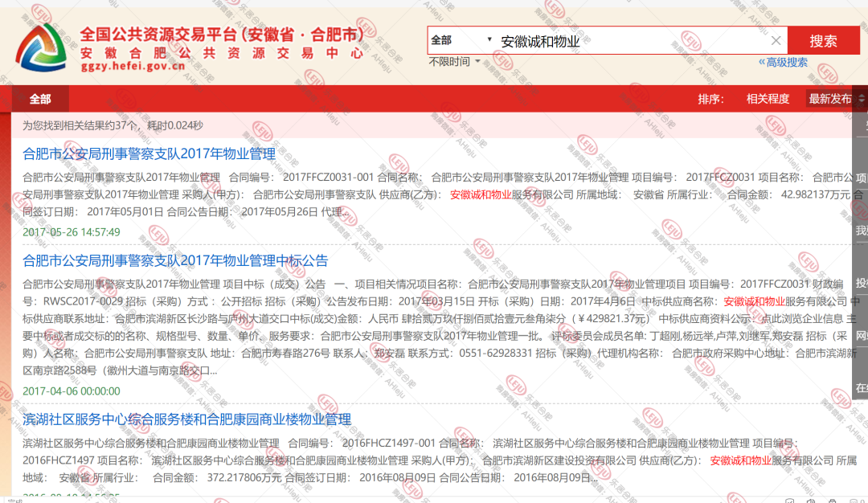Open the 不限时间 time filter dropdown
The image size is (868, 503).
click(454, 61)
